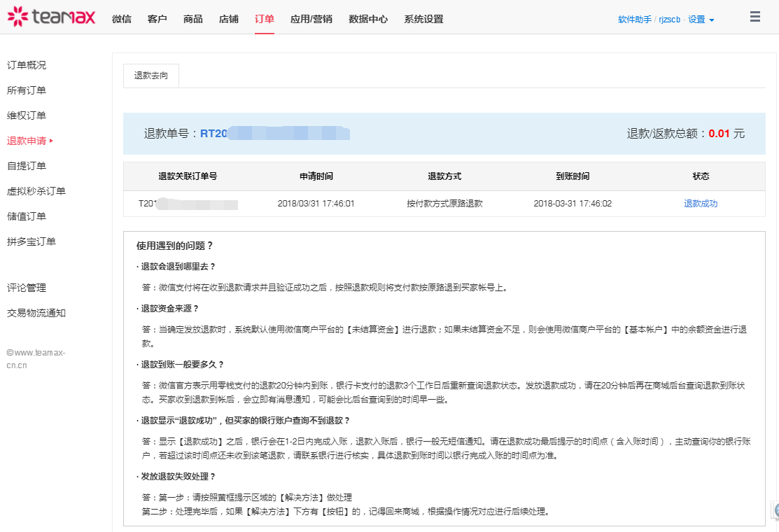779x532 pixels.
Task: Click the 退款成功 status link
Action: click(701, 203)
